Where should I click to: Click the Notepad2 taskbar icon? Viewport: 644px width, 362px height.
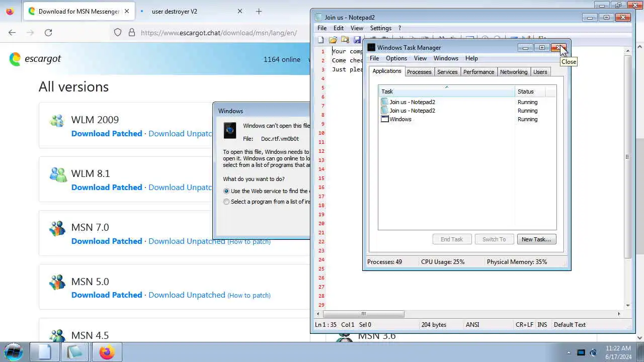[75, 352]
